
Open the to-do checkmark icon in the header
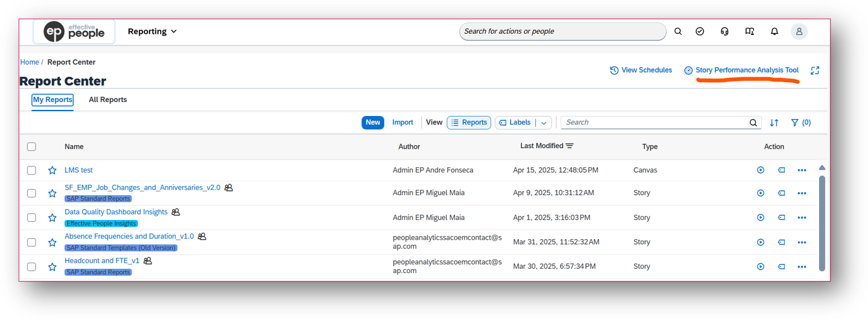pyautogui.click(x=699, y=31)
